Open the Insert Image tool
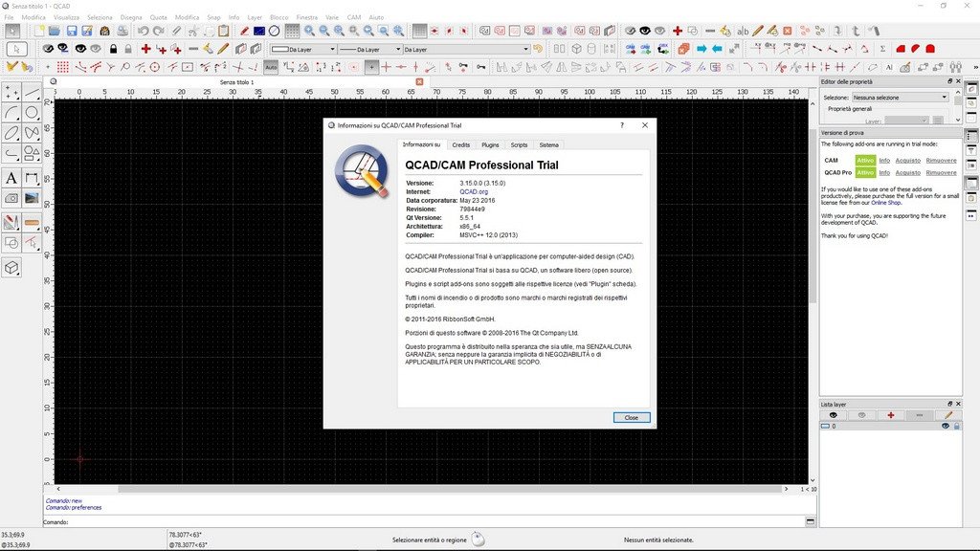 tap(32, 197)
